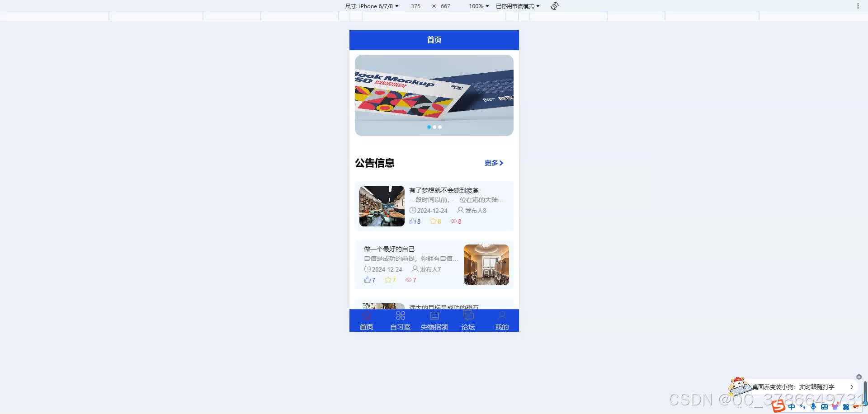Expand the 已停用节流模式 throttling dropdown
Screen dimensions: 868x414
tap(516, 6)
